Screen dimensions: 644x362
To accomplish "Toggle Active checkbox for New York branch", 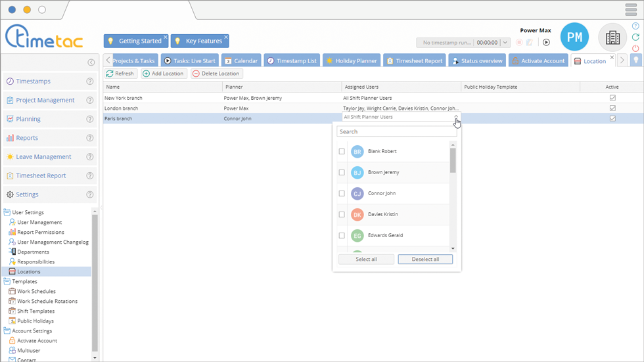I will (x=612, y=98).
